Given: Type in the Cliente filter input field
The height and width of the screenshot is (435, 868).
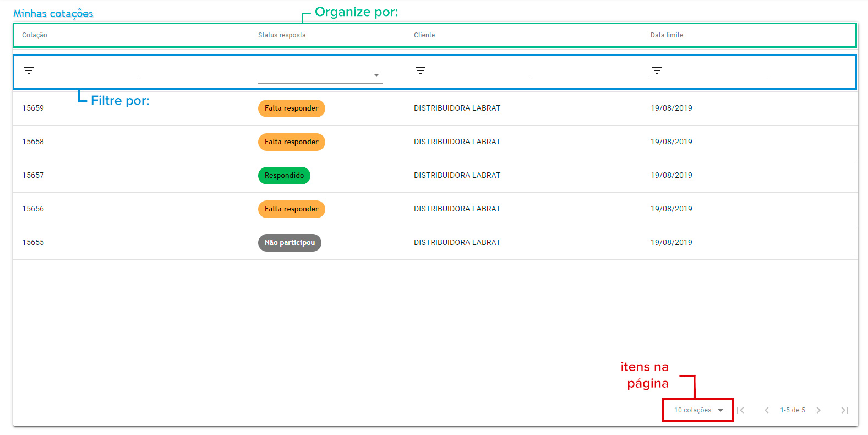Looking at the screenshot, I should tap(479, 70).
